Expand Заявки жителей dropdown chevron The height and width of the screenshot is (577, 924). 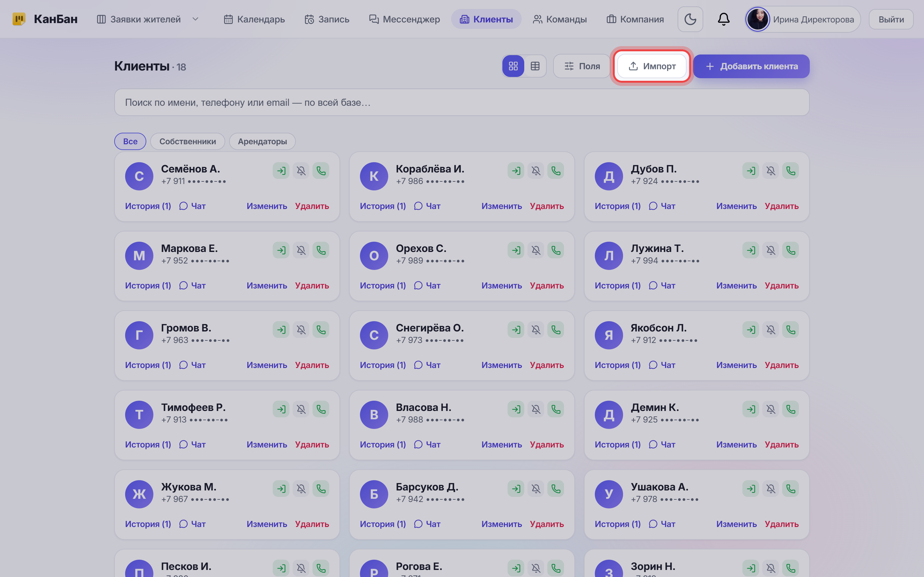195,19
